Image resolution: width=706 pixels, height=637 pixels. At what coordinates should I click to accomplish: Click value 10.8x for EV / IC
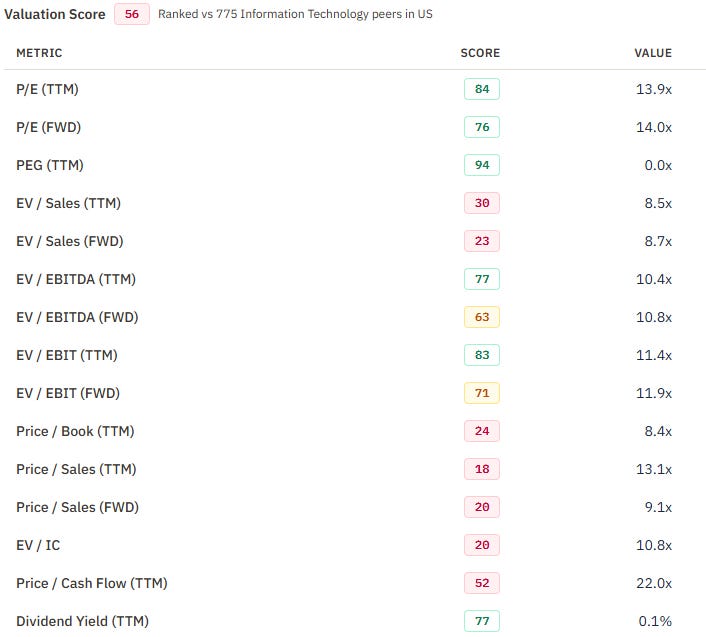[654, 545]
